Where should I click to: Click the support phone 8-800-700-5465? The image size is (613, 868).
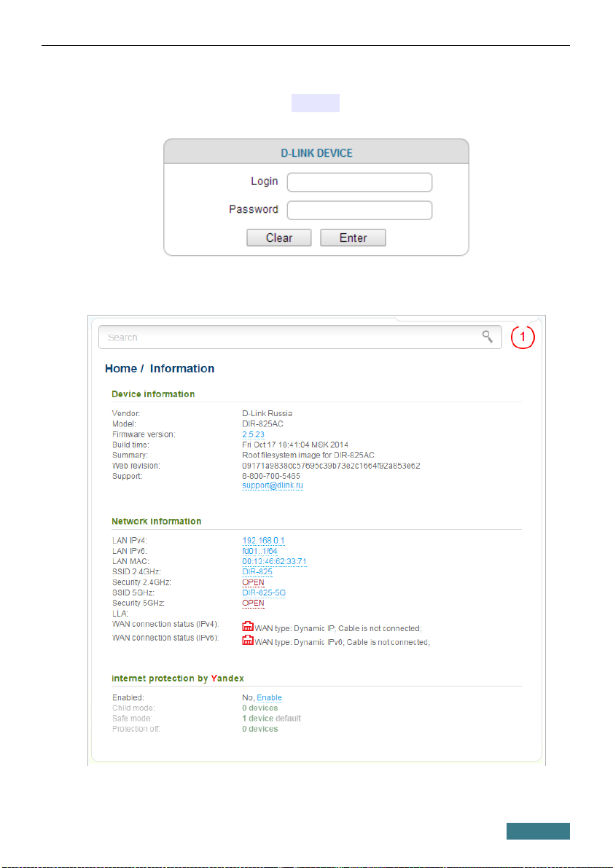click(270, 476)
